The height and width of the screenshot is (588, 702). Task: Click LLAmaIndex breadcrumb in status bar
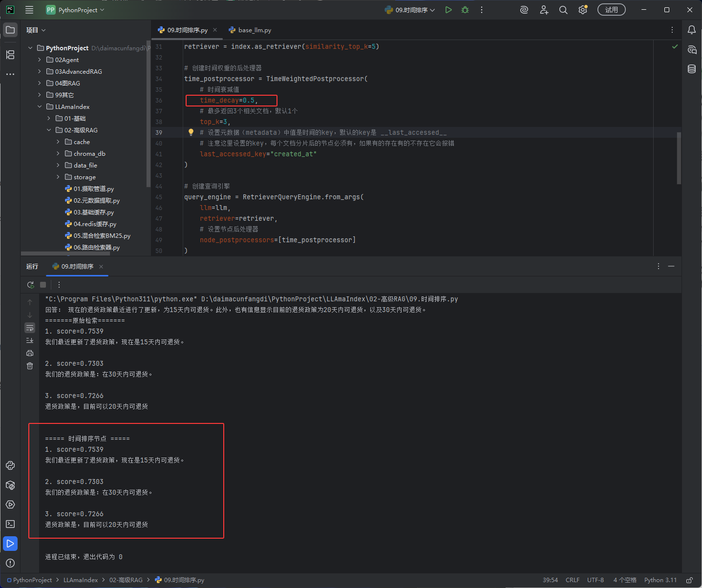pyautogui.click(x=81, y=580)
